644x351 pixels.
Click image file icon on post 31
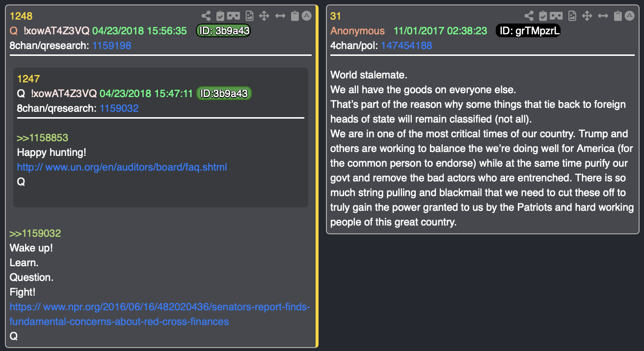pyautogui.click(x=572, y=16)
